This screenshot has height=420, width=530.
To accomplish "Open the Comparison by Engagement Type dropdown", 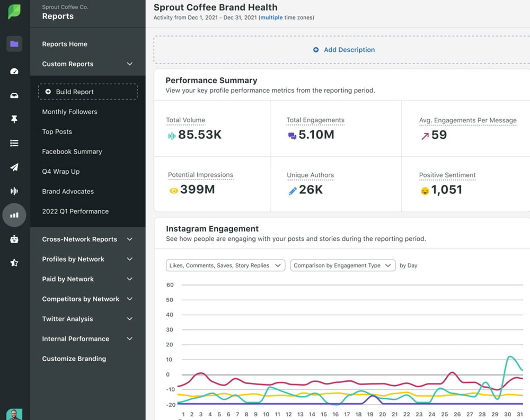I will [x=343, y=265].
